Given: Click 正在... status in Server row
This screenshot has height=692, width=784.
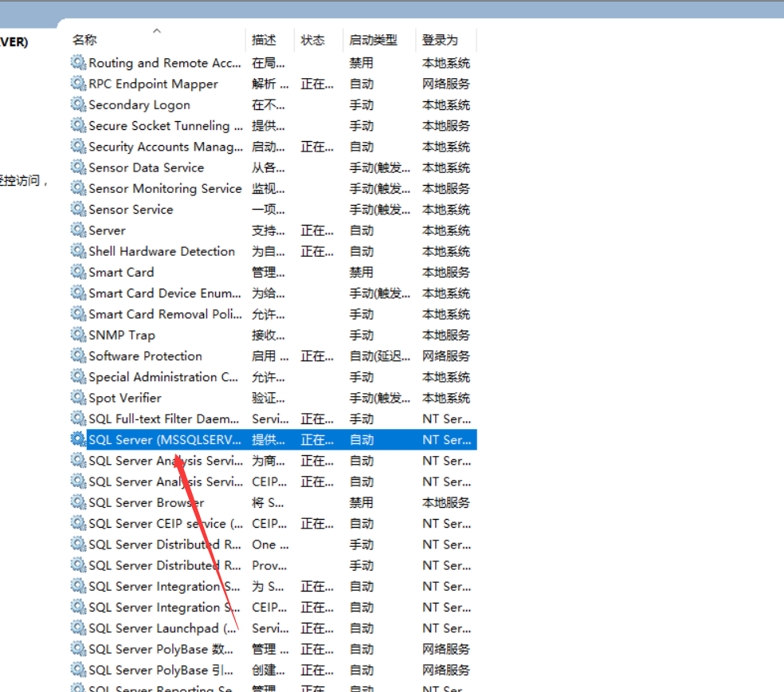Looking at the screenshot, I should point(317,230).
